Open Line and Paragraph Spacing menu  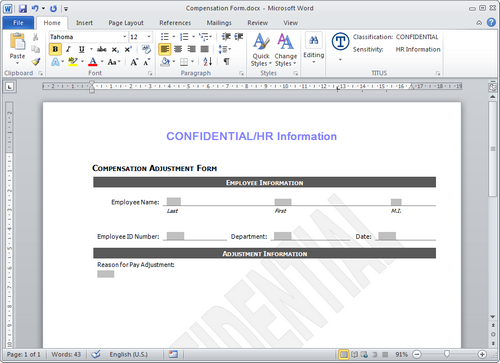tap(224, 49)
